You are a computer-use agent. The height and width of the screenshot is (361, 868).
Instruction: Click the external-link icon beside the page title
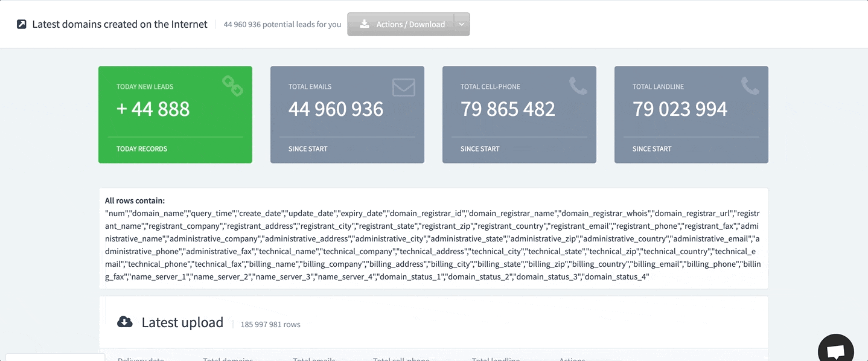click(x=22, y=24)
